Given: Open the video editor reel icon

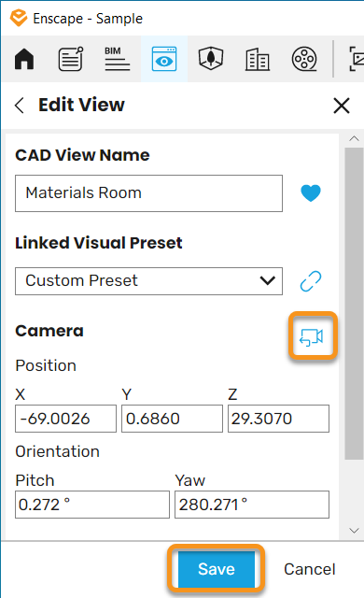Looking at the screenshot, I should tap(304, 59).
